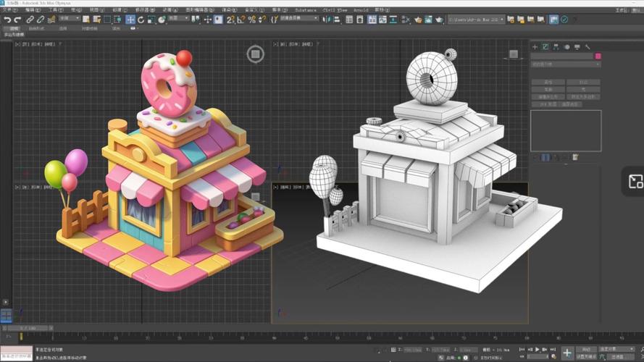This screenshot has height=362, width=644.
Task: Click the Align tool icon
Action: click(x=337, y=20)
